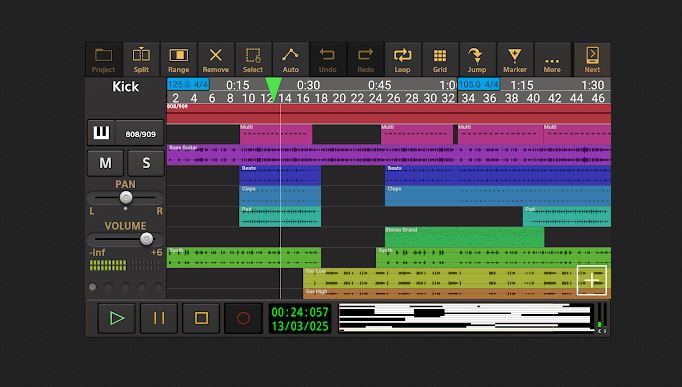The image size is (682, 387).
Task: Start recording with the Record button
Action: [x=243, y=318]
